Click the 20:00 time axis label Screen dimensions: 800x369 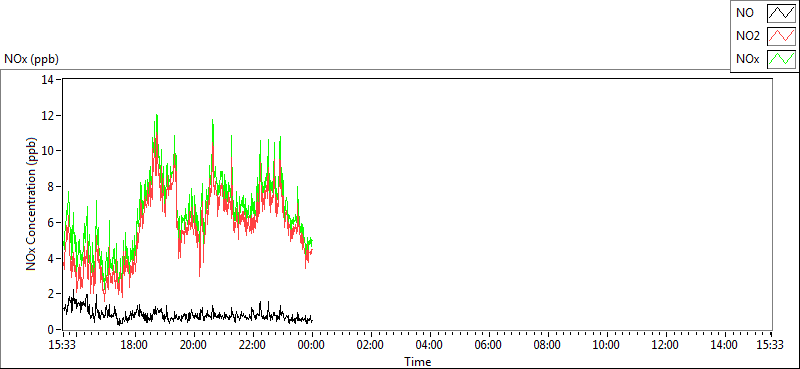click(193, 345)
